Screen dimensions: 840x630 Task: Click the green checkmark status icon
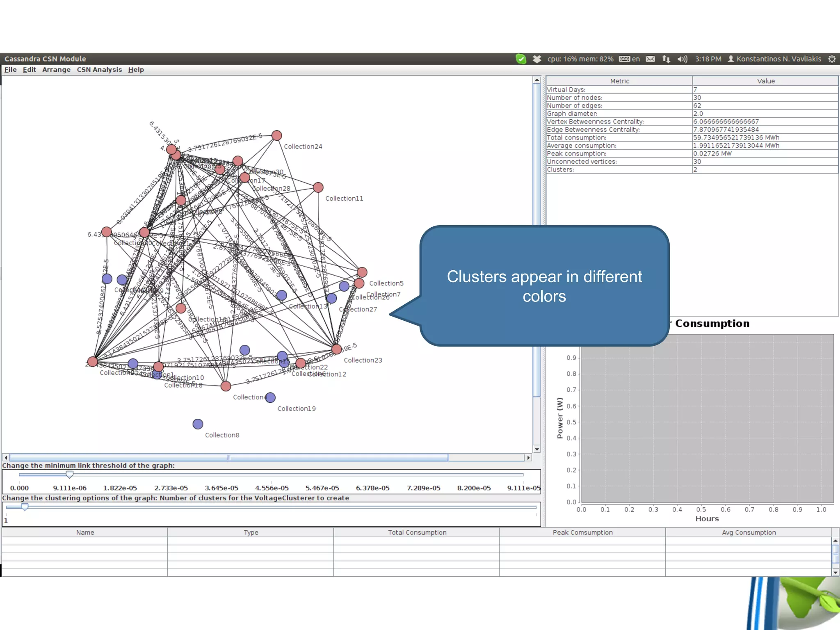520,59
